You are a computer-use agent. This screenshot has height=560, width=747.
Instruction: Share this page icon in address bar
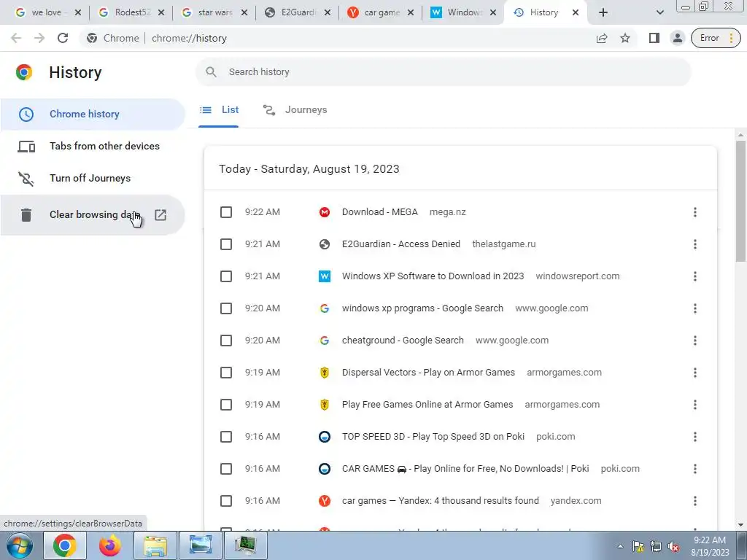point(602,38)
